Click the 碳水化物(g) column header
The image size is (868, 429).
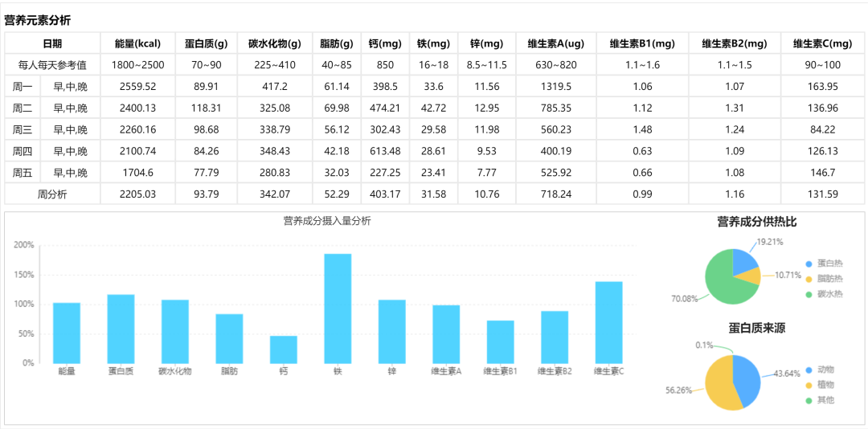[x=275, y=43]
